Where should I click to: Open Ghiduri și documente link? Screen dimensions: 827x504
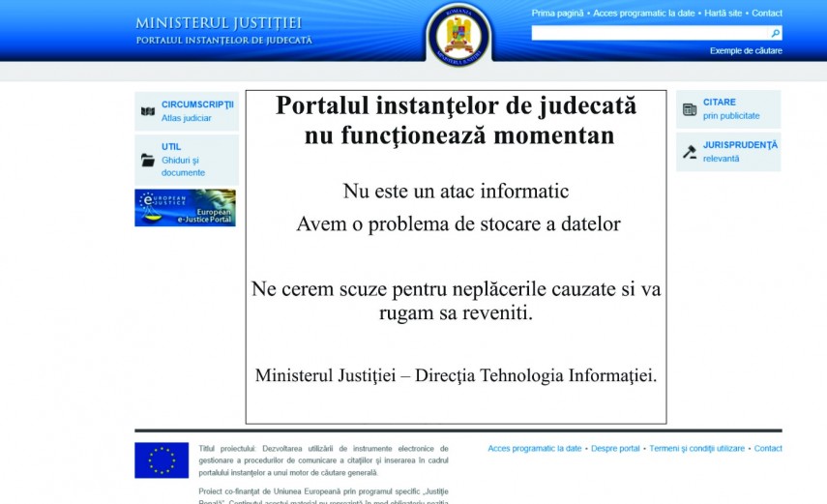point(183,166)
